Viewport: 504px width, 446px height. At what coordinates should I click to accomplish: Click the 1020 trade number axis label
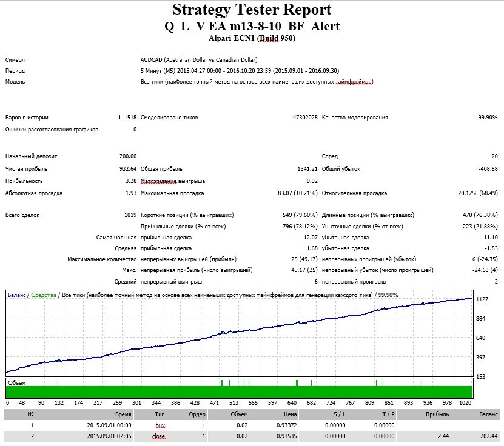tap(465, 403)
